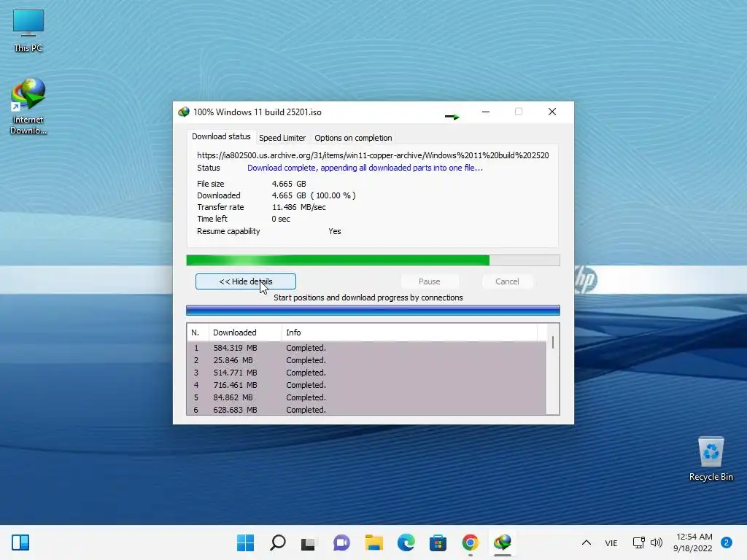This screenshot has height=560, width=747.
Task: Open Microsoft Store from taskbar
Action: click(438, 542)
